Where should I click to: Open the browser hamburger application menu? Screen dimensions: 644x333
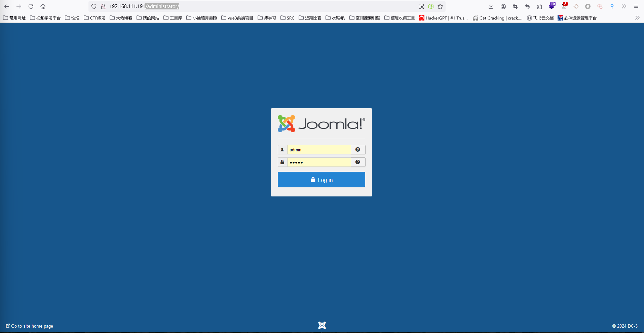pos(636,6)
